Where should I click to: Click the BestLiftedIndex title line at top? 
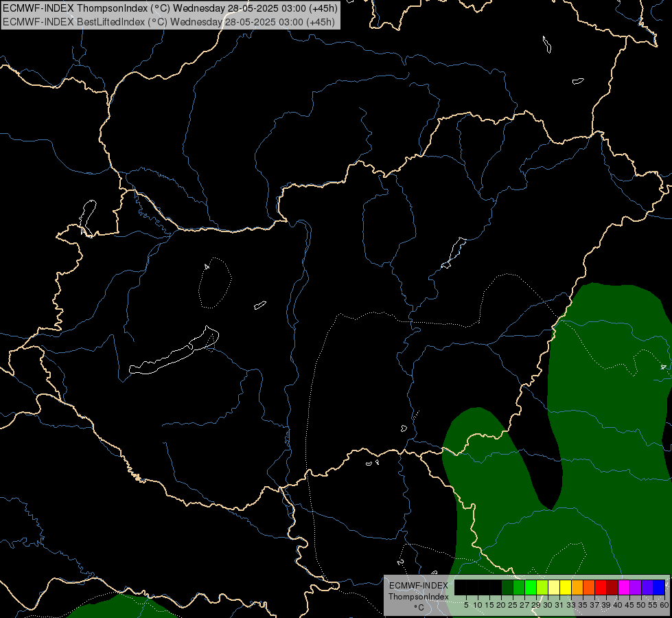(168, 22)
